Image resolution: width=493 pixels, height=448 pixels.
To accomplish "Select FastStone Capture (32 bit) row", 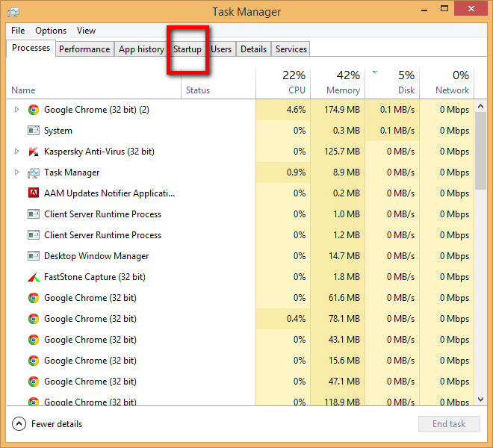I will (241, 277).
